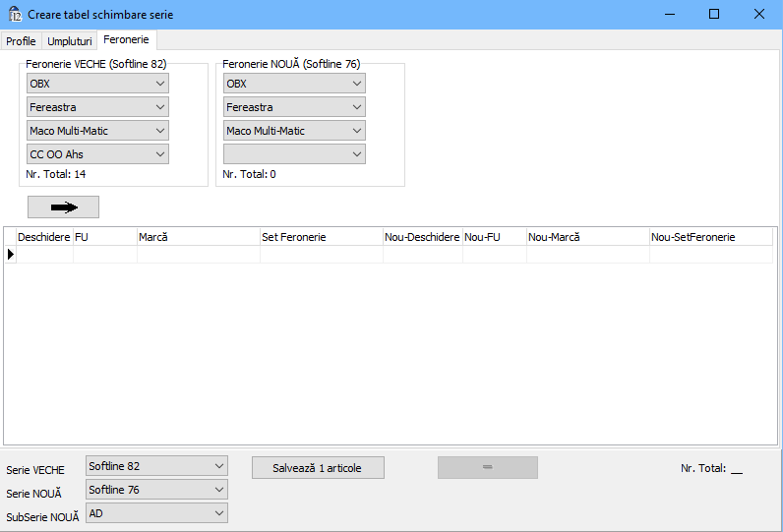The width and height of the screenshot is (783, 532).
Task: Open old hardware Fereastra dropdown
Action: click(97, 107)
